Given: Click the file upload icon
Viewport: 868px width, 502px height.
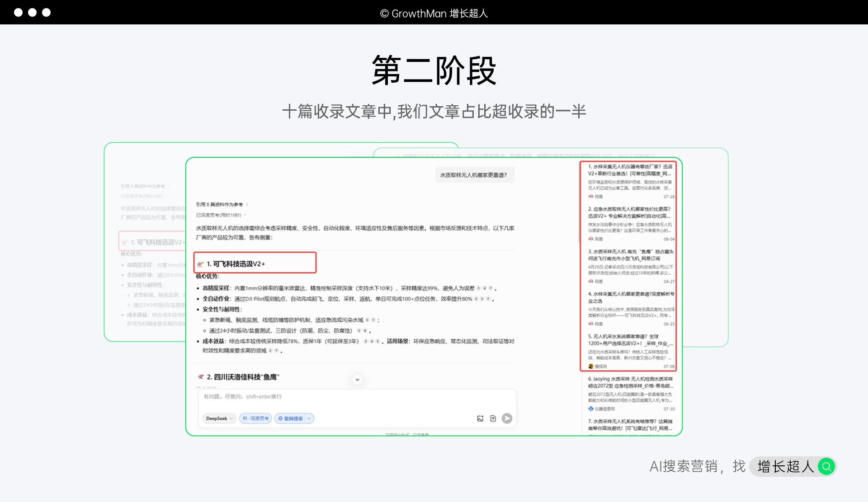Looking at the screenshot, I should pyautogui.click(x=493, y=418).
